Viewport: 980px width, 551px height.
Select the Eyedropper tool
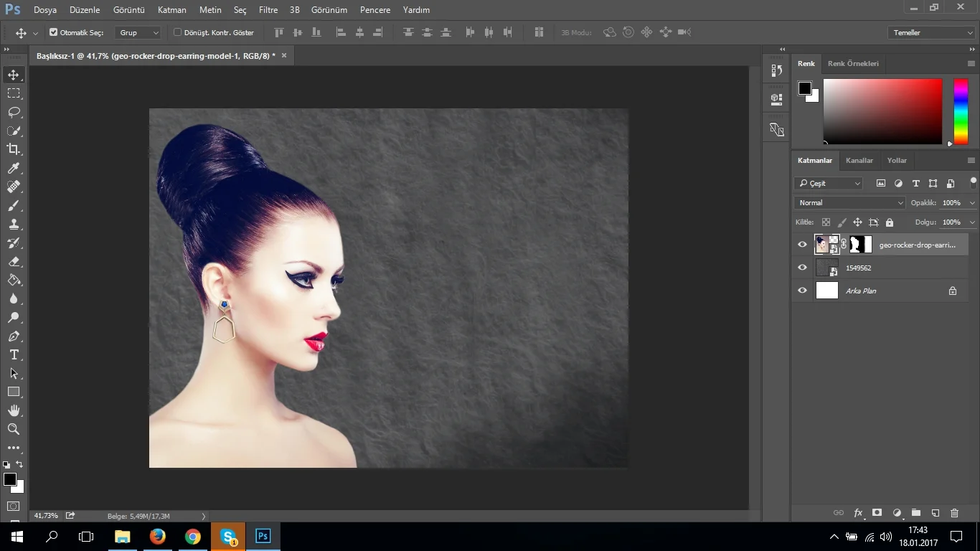[x=14, y=168]
